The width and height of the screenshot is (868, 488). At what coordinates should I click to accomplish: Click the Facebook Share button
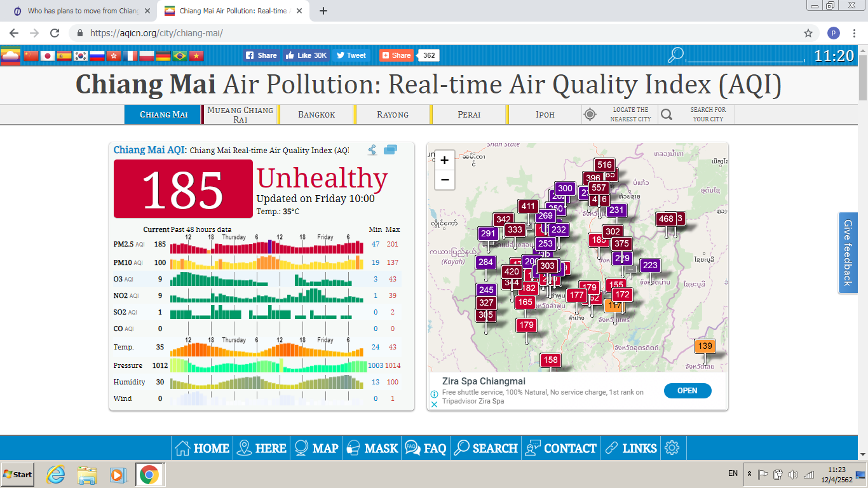261,55
